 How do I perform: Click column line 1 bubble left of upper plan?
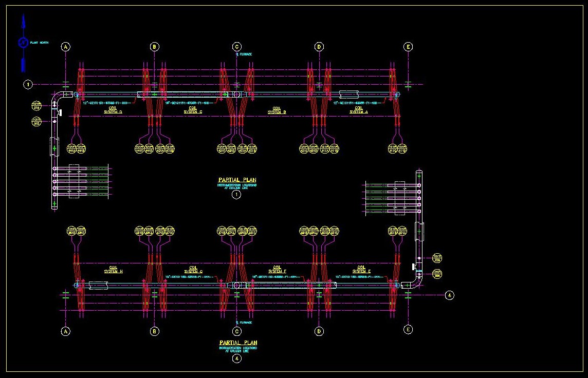(29, 84)
